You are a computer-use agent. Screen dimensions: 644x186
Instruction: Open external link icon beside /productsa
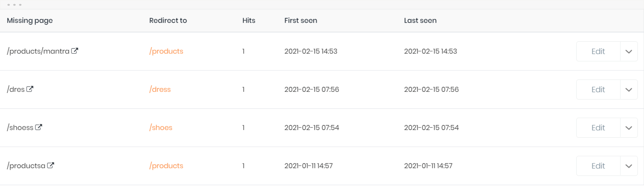coord(50,166)
